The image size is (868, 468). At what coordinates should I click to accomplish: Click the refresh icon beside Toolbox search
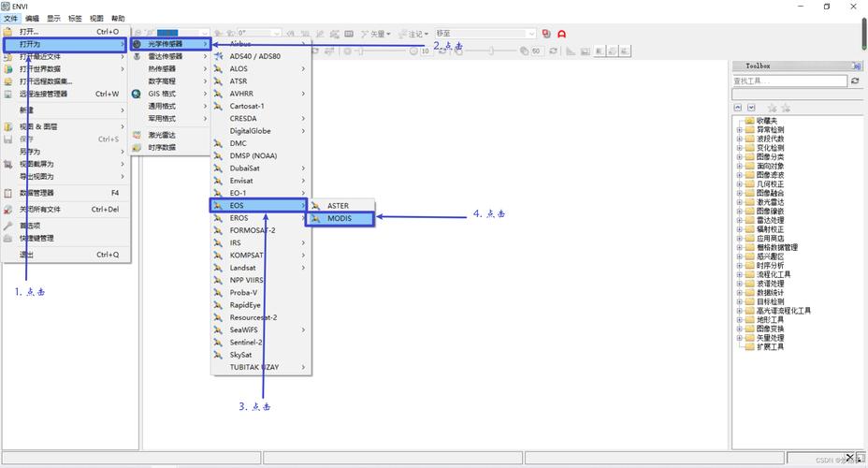(855, 80)
